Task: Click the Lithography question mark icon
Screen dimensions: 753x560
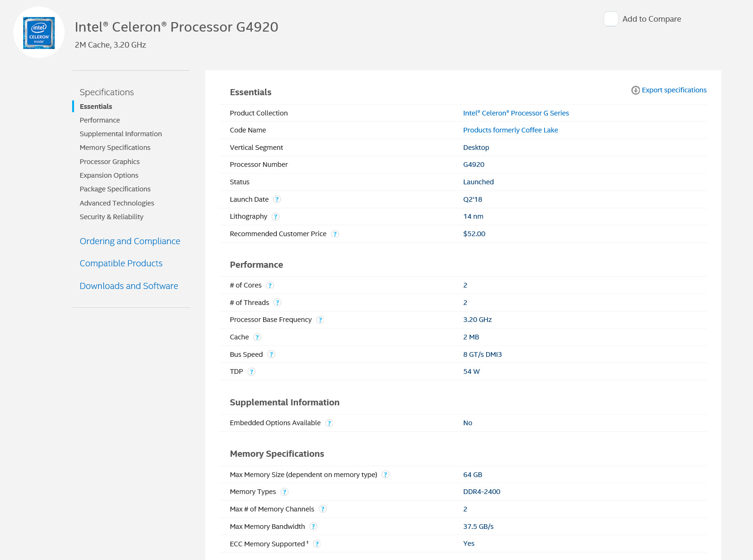Action: [x=276, y=217]
